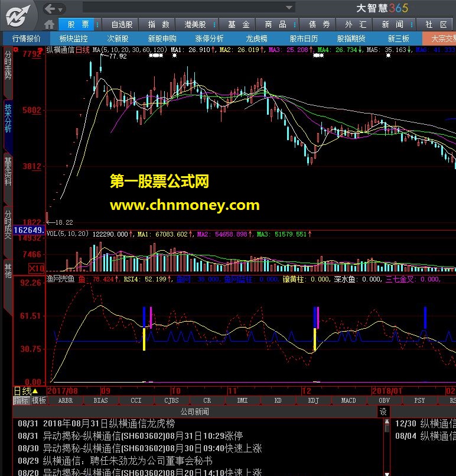
Task: Open news 聘任朱劲龙为公司董事会秘书
Action: (128, 461)
